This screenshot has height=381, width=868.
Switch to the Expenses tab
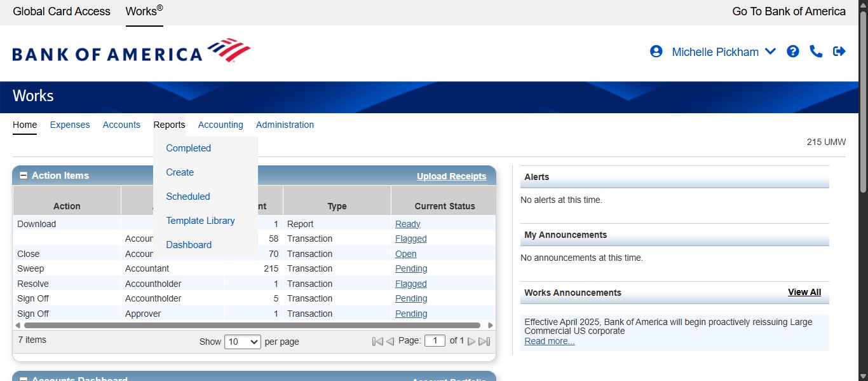[70, 125]
